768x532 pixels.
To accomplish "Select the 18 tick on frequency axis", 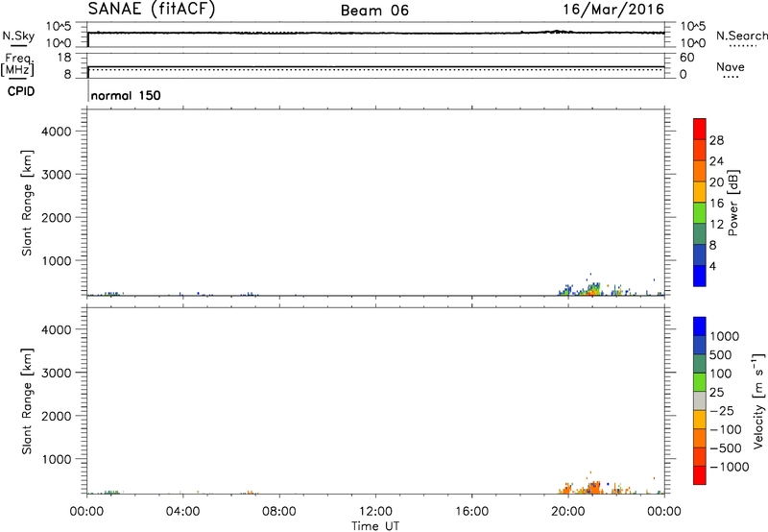I will tap(64, 58).
